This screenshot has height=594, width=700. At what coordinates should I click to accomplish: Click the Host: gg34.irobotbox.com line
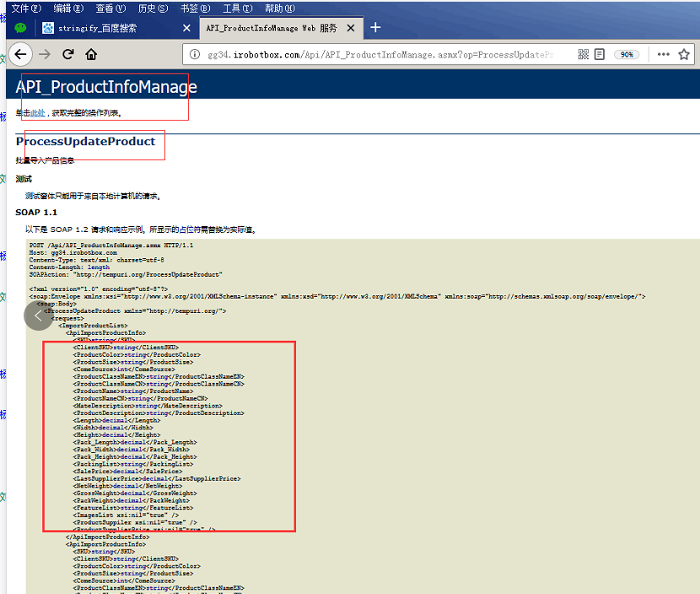(73, 253)
